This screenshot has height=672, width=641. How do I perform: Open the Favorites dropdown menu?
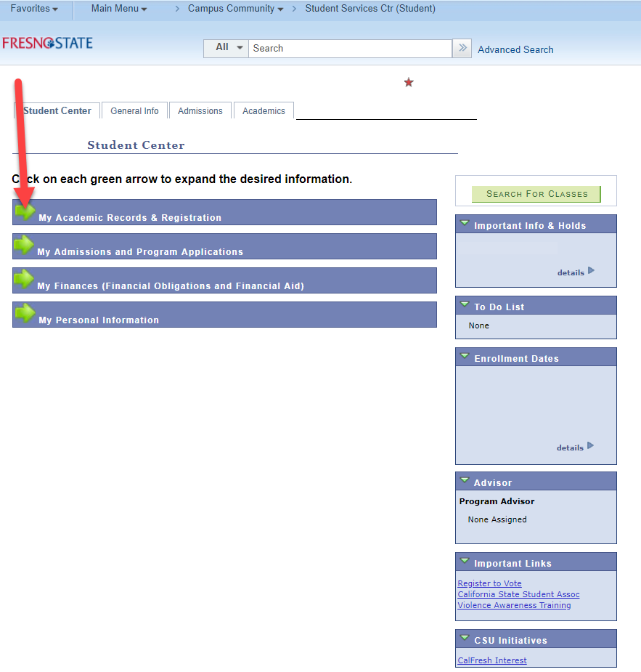pos(34,9)
